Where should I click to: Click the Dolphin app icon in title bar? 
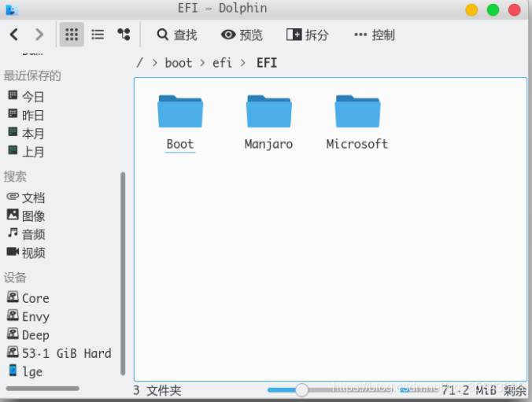[12, 9]
